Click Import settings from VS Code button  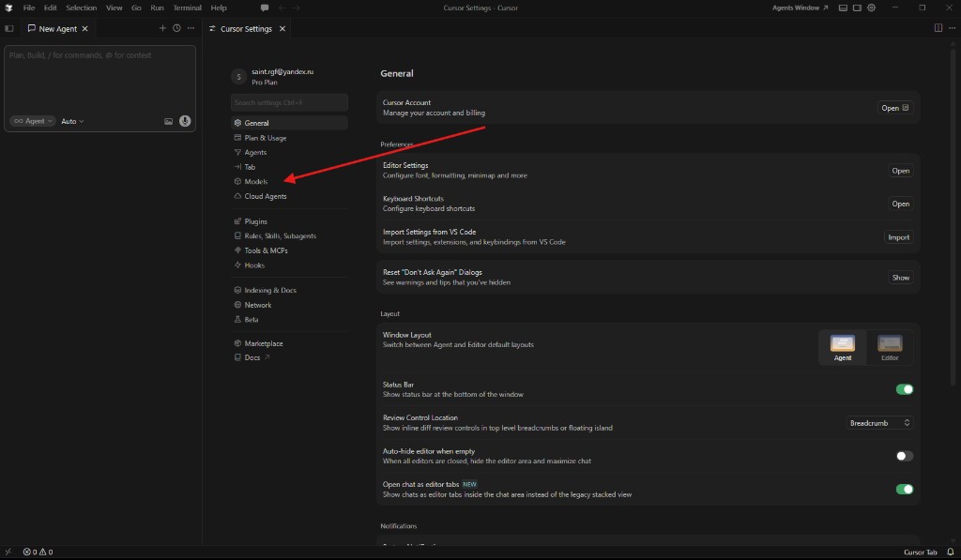pos(898,237)
